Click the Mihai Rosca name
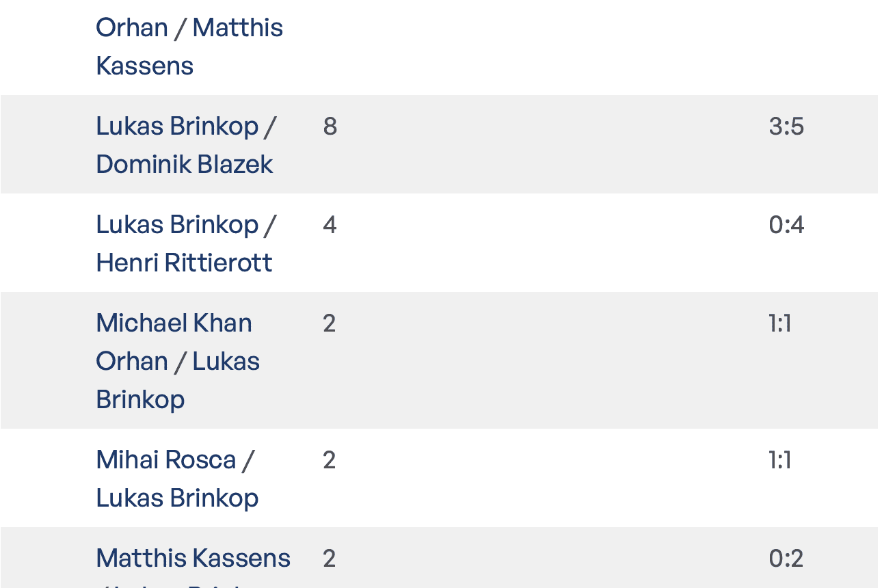882x588 pixels. point(166,460)
